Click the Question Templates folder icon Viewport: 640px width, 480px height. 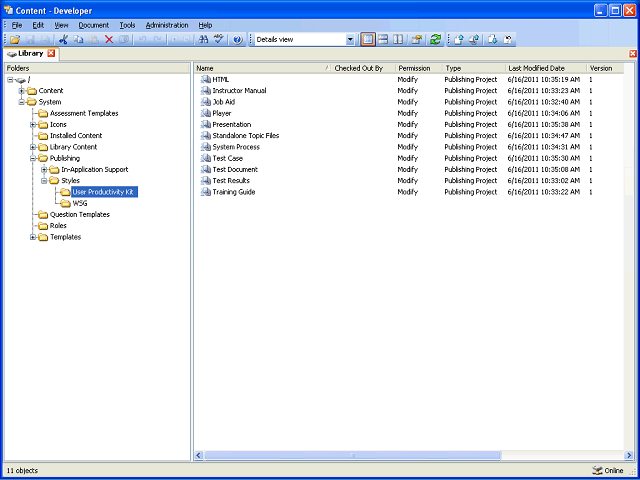[x=43, y=215]
